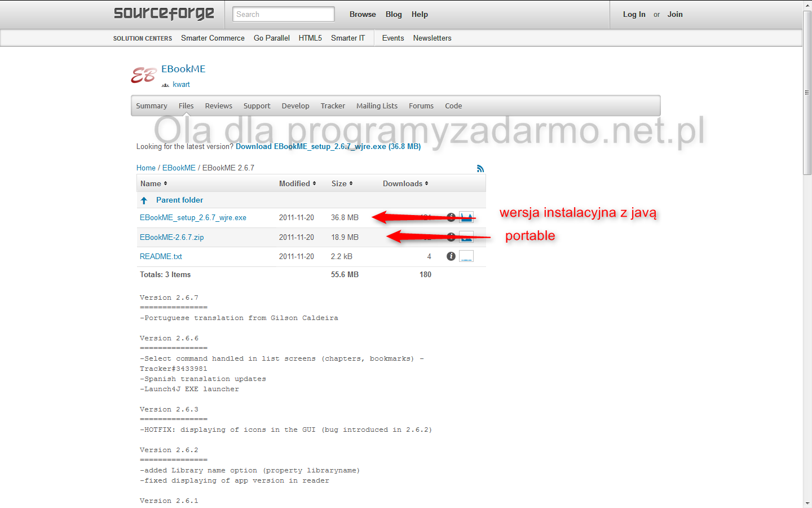The image size is (812, 508).
Task: Go to Home in the breadcrumb
Action: (146, 168)
